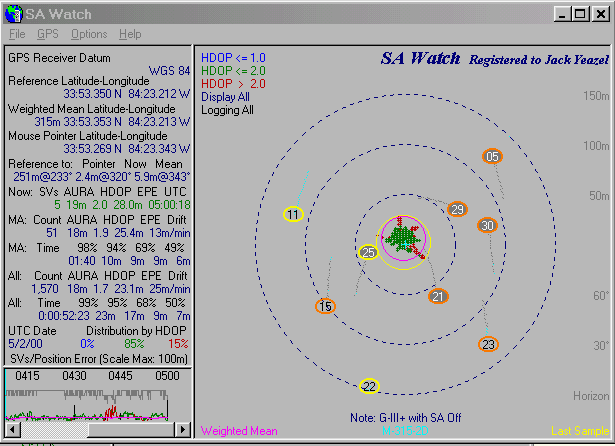Click right arrow of history chart scrollbar

click(x=181, y=430)
